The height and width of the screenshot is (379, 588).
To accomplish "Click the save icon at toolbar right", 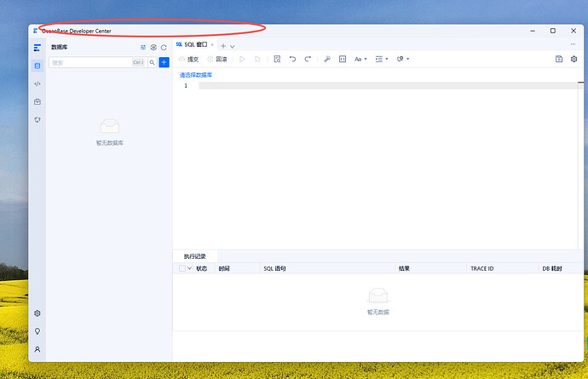I will (x=559, y=60).
